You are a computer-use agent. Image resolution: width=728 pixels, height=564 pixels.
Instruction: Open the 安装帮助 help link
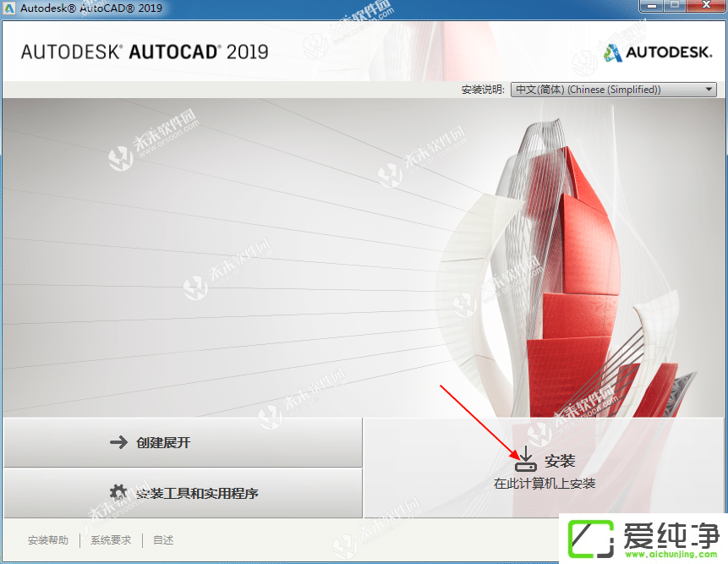(x=47, y=539)
